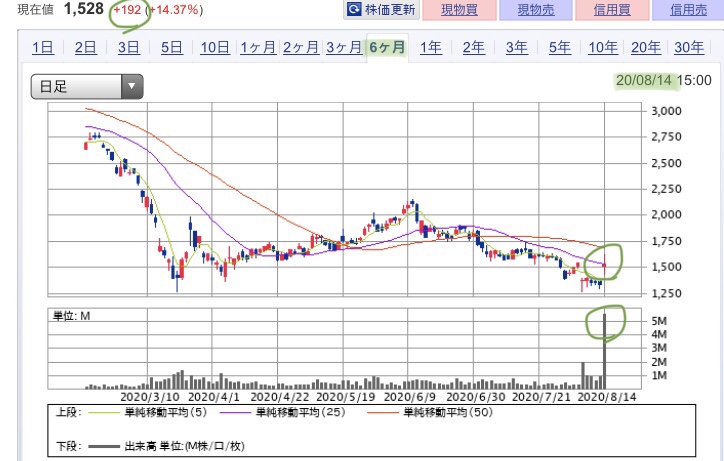Click the current price 1,528
Image resolution: width=724 pixels, height=461 pixels.
coord(84,8)
